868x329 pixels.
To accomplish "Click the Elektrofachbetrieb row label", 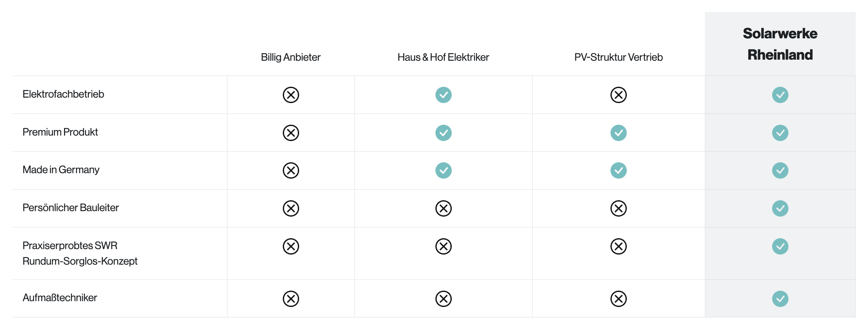I will (63, 94).
